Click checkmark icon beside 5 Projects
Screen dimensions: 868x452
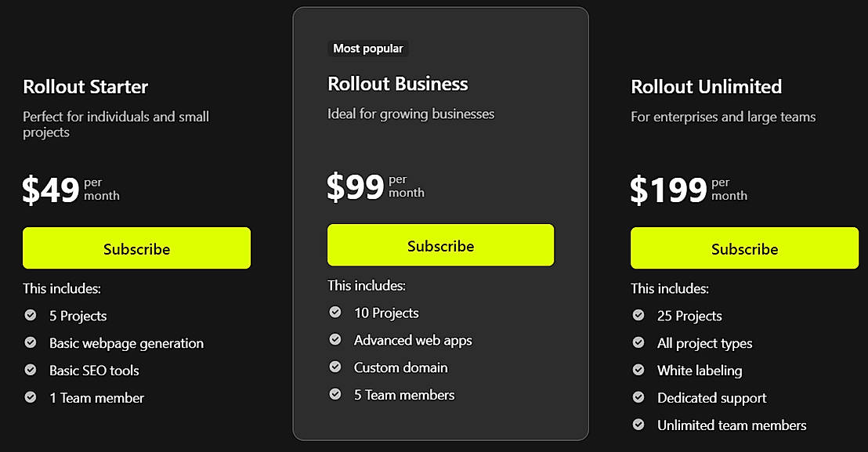31,316
